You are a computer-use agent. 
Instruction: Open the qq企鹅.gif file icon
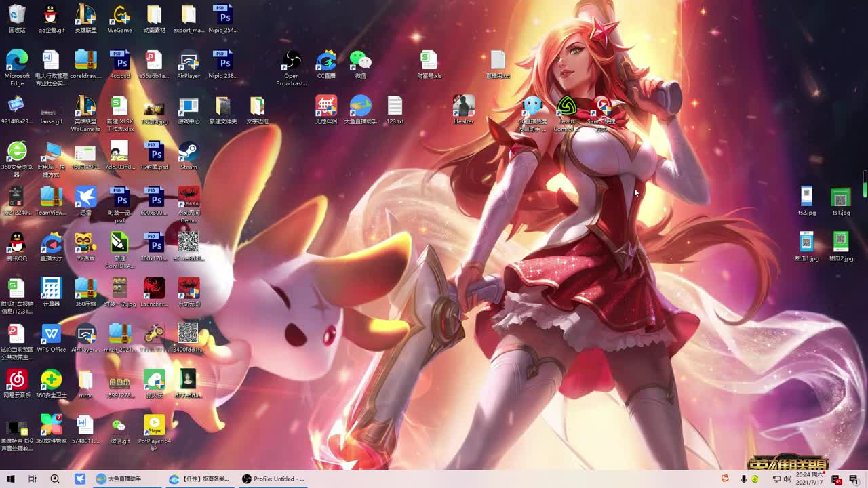coord(51,15)
